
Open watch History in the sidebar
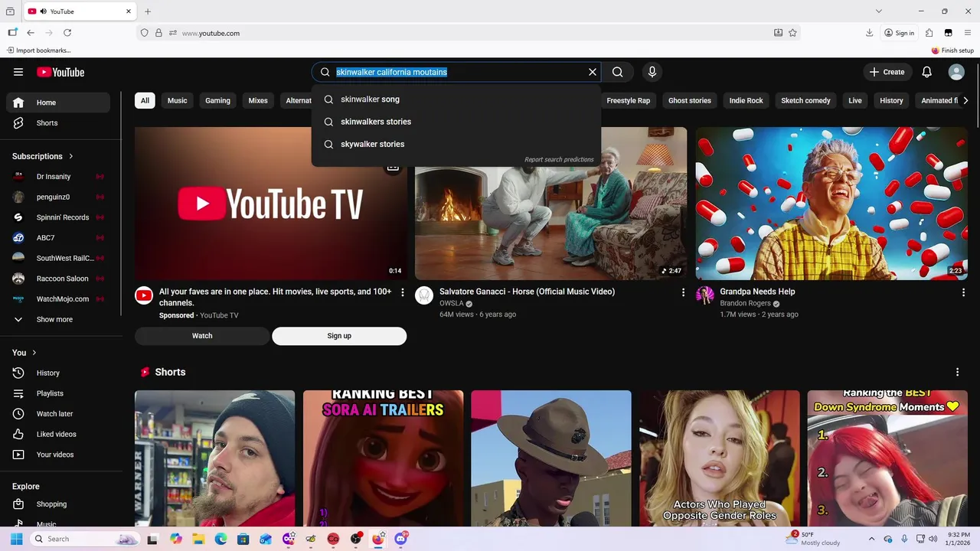pos(58,373)
